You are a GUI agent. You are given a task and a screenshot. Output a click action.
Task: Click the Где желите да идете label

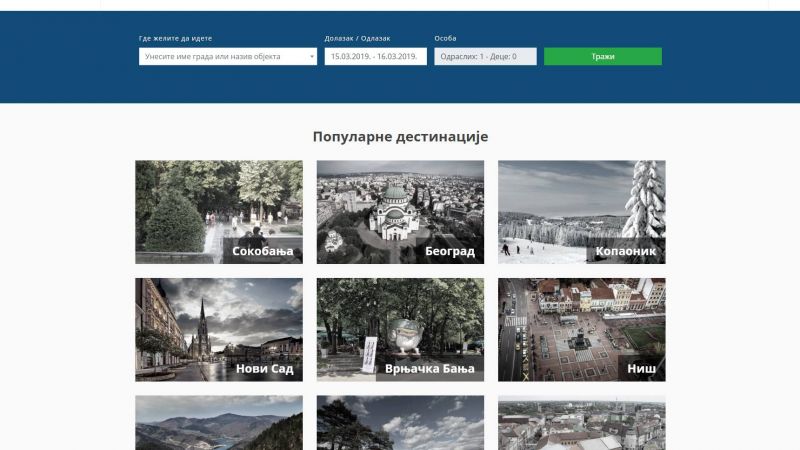click(176, 38)
